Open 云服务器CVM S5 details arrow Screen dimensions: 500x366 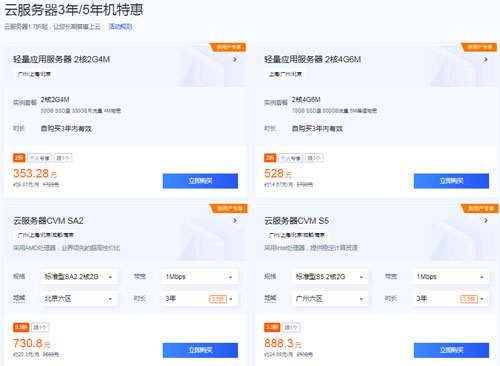point(486,220)
